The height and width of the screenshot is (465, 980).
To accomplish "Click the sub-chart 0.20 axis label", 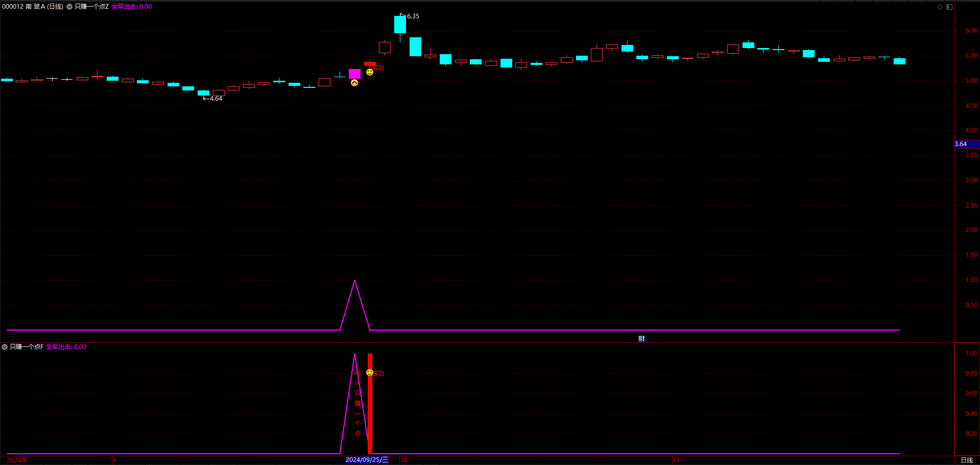I will (971, 434).
